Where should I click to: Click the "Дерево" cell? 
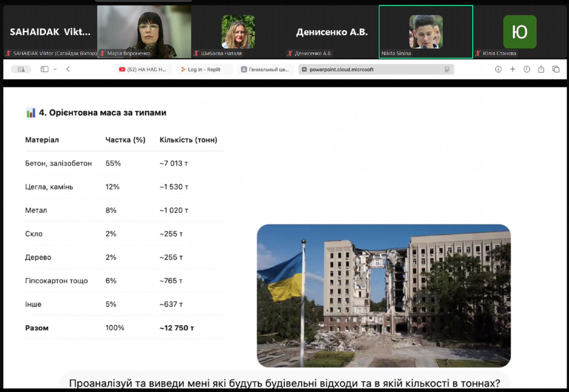[38, 257]
